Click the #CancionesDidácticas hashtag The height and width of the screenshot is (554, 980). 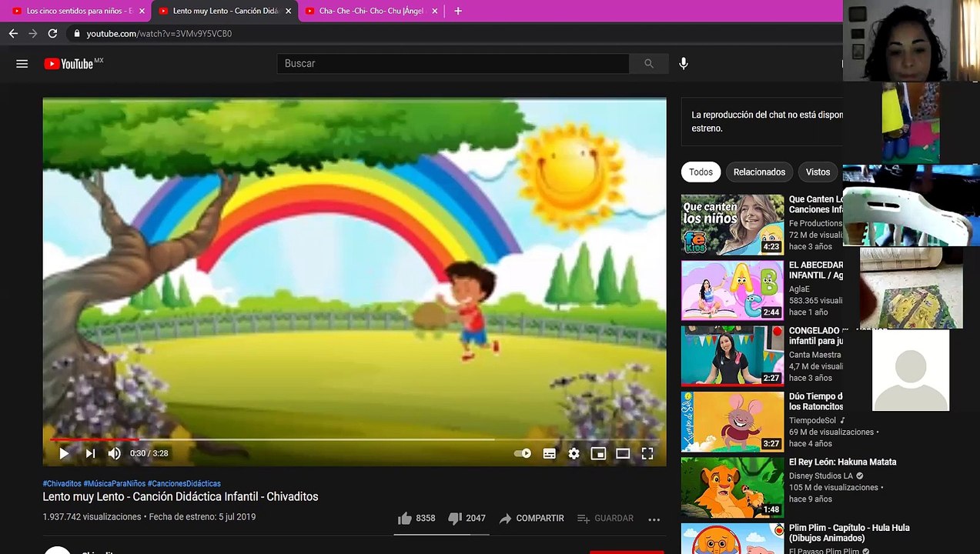click(x=184, y=484)
